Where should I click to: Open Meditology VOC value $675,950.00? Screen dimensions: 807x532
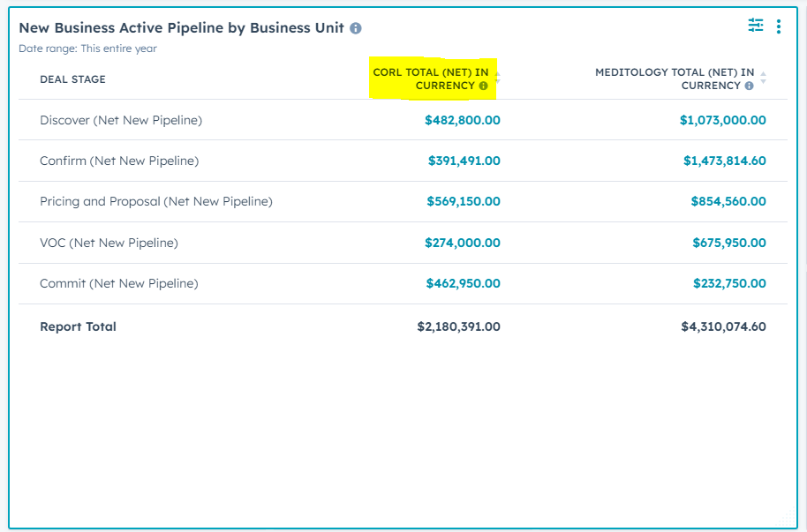tap(728, 243)
